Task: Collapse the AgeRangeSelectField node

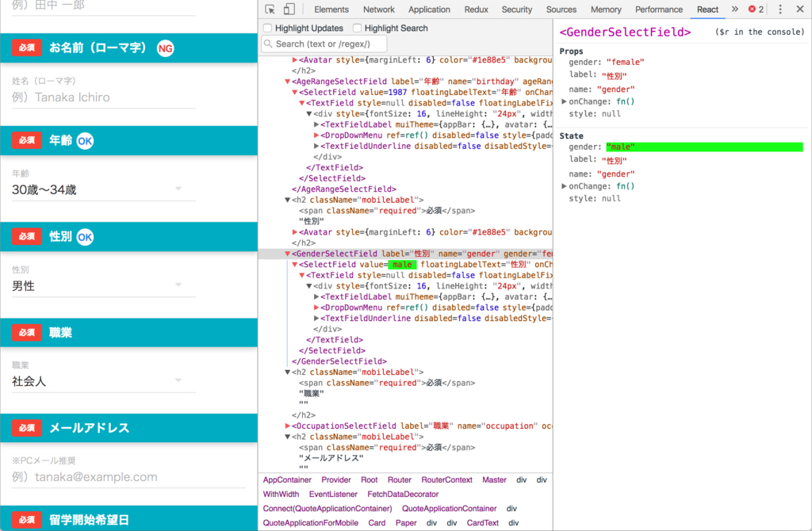Action: (287, 82)
